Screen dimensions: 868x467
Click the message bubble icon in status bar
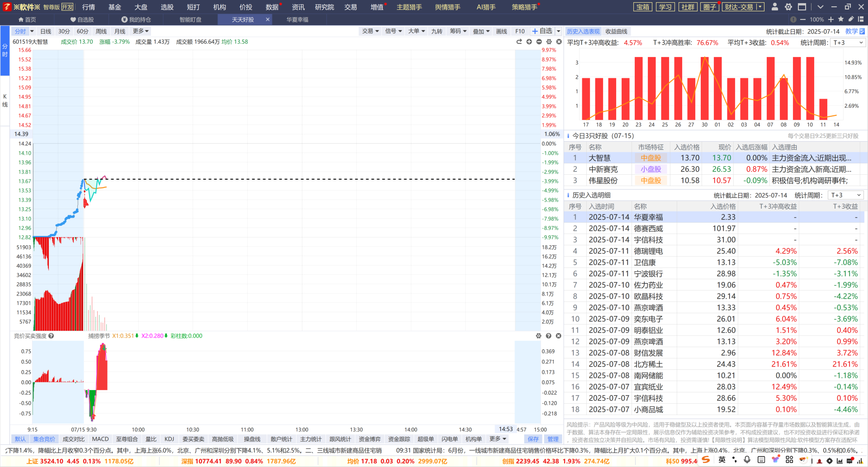[x=850, y=461]
